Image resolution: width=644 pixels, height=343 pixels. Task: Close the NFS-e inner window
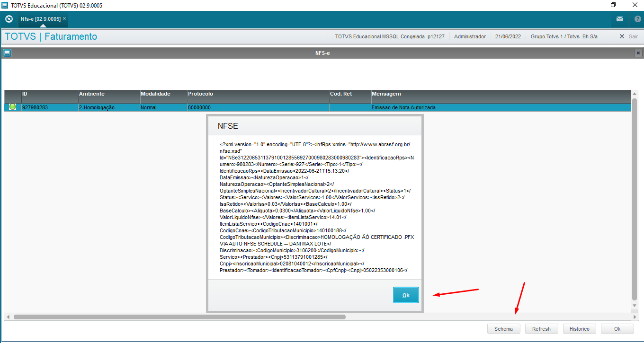(x=638, y=53)
